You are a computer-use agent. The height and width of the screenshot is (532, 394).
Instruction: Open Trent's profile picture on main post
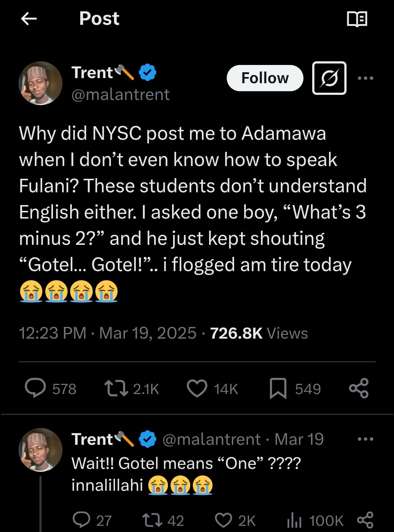(x=41, y=83)
